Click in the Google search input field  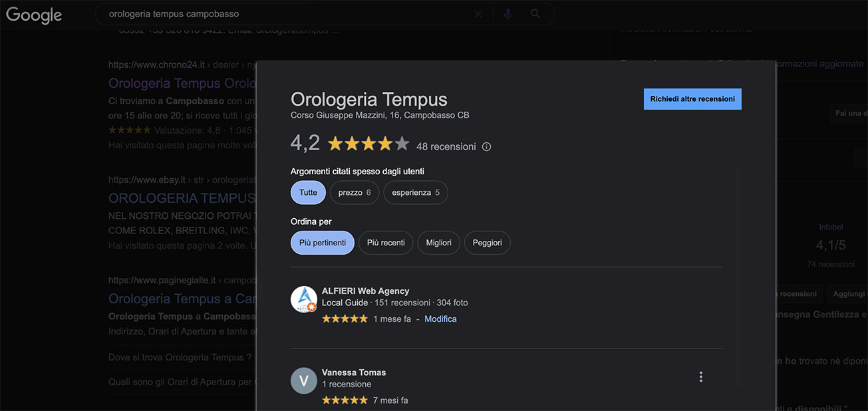(279, 14)
